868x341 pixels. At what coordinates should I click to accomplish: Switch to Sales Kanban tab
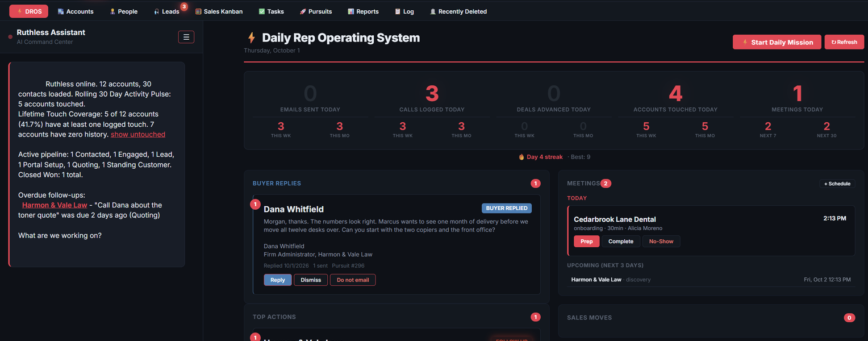point(219,11)
